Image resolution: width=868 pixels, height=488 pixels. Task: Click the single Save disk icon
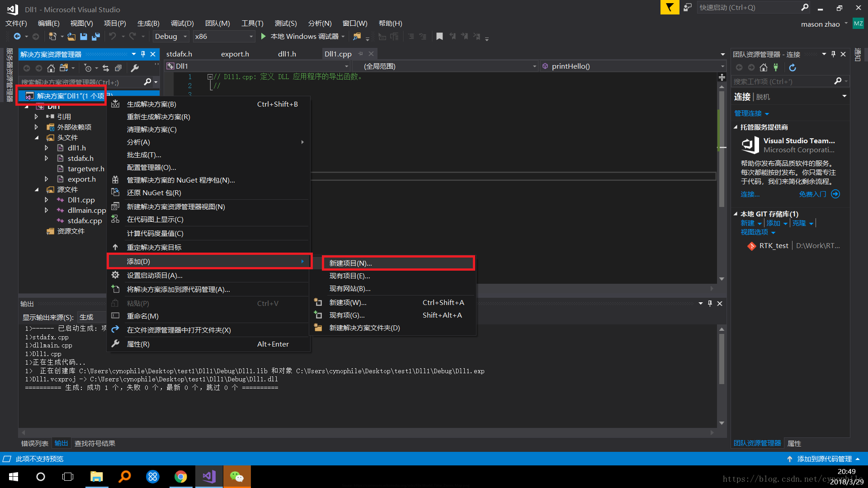tap(84, 37)
